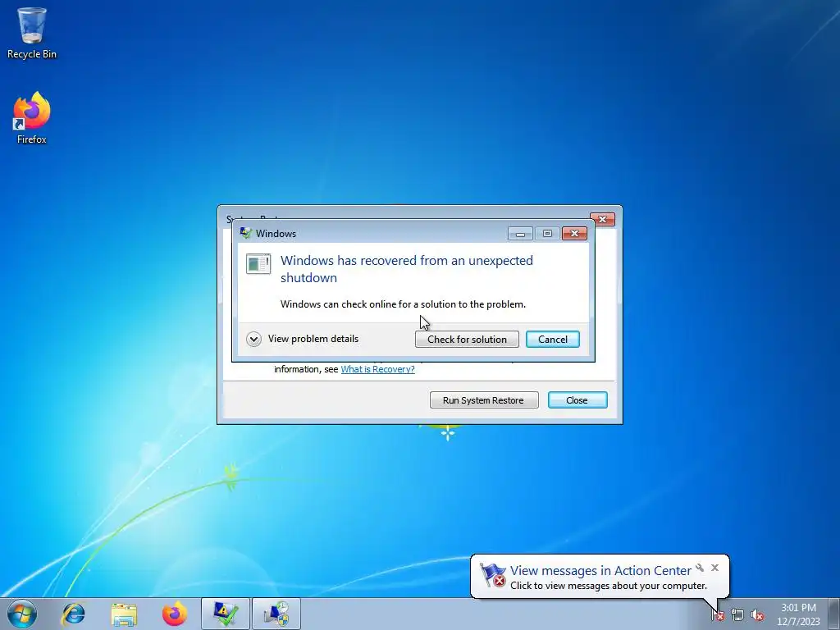Cancel the Windows shutdown recovery dialog
Viewport: 840px width, 630px height.
[552, 339]
